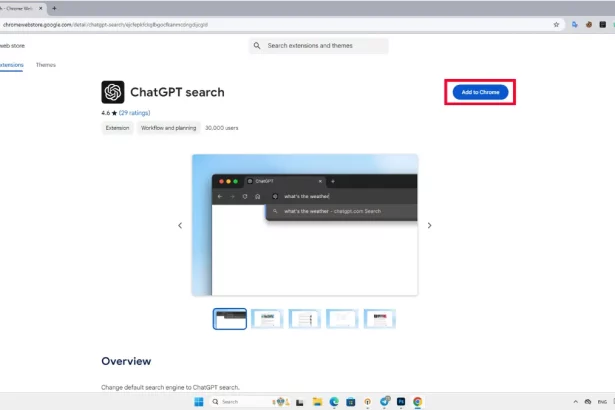Go to previous screenshot using left arrow
Viewport: 615px width, 410px height.
[x=180, y=226]
